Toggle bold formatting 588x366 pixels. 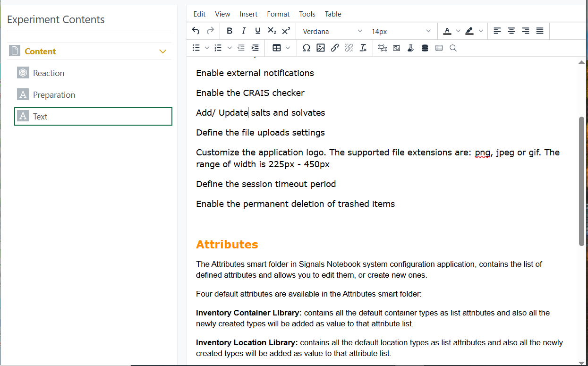(230, 31)
